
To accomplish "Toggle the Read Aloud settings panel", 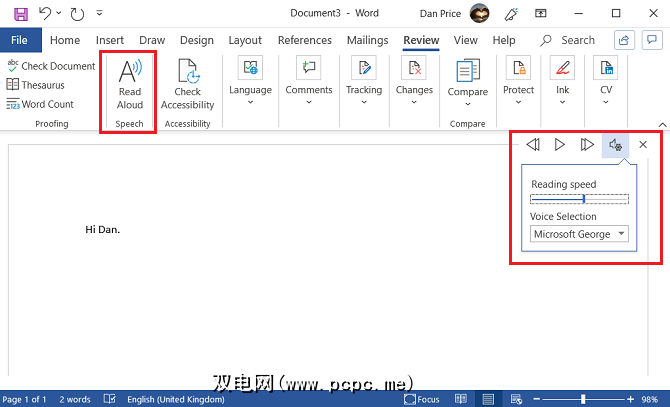I will (615, 145).
